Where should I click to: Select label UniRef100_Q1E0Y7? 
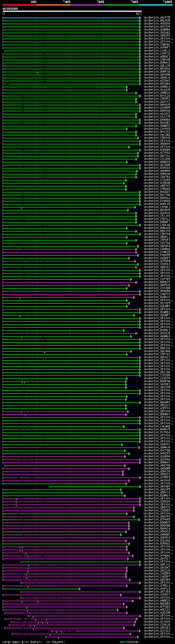point(157,102)
